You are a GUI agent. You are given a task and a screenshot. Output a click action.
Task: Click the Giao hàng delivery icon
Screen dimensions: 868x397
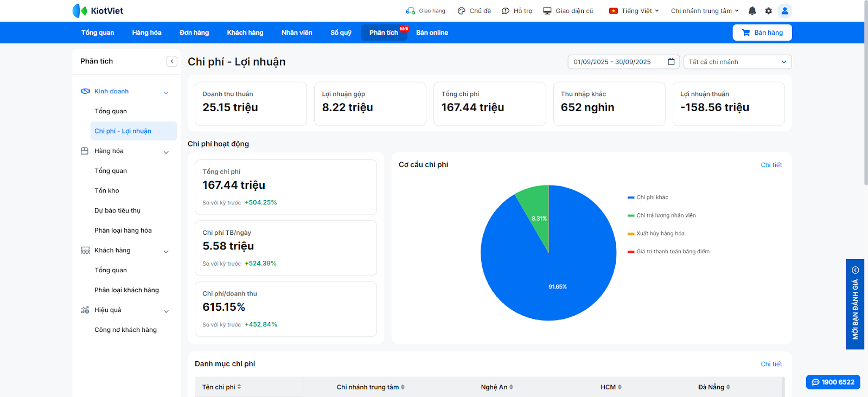point(410,11)
